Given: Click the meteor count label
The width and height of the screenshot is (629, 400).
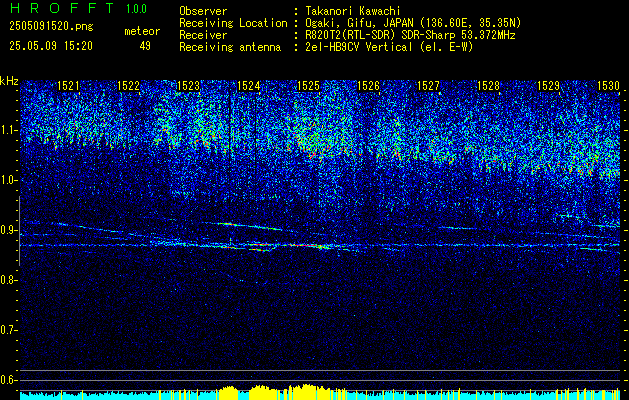Looking at the screenshot, I should 142,31.
